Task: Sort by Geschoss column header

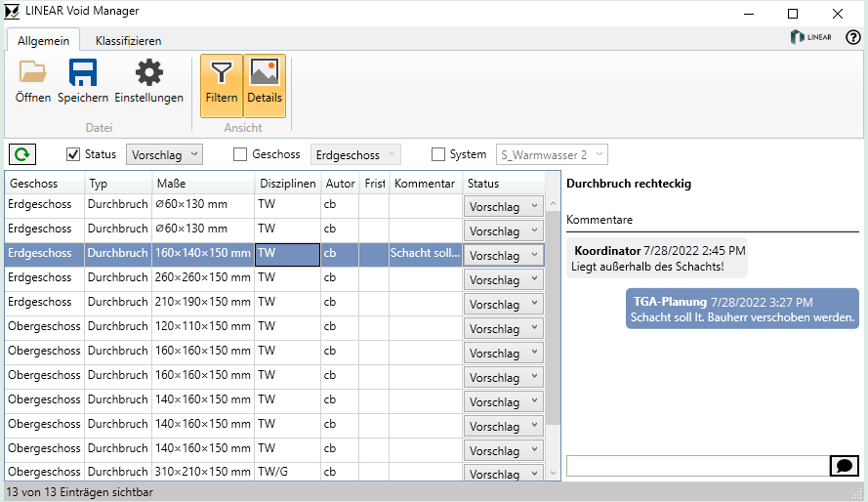Action: pos(44,184)
